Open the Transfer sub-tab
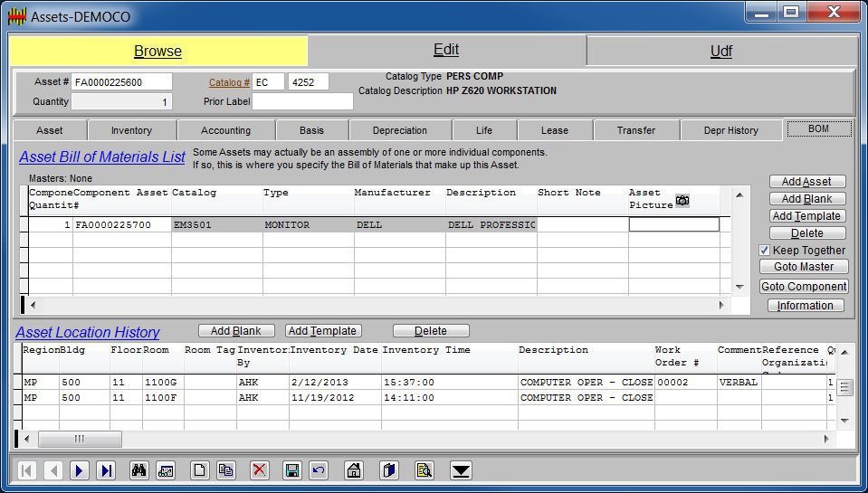868x493 pixels. pos(636,130)
